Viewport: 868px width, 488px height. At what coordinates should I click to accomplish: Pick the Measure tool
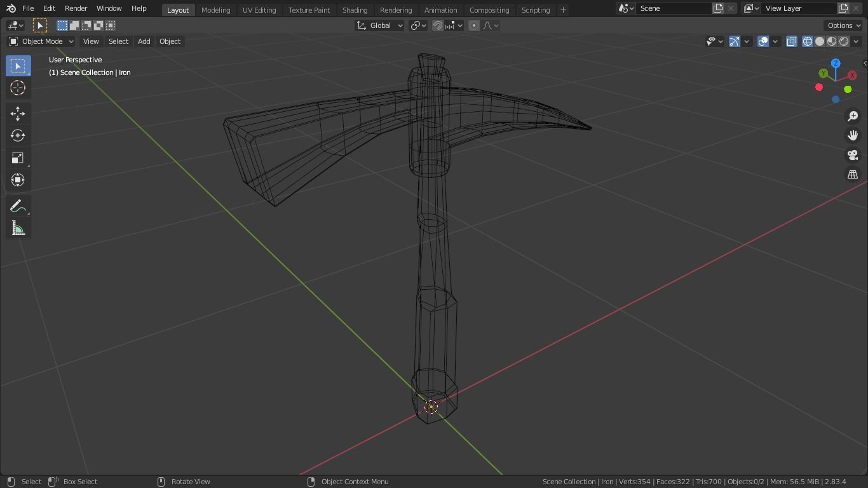click(18, 228)
